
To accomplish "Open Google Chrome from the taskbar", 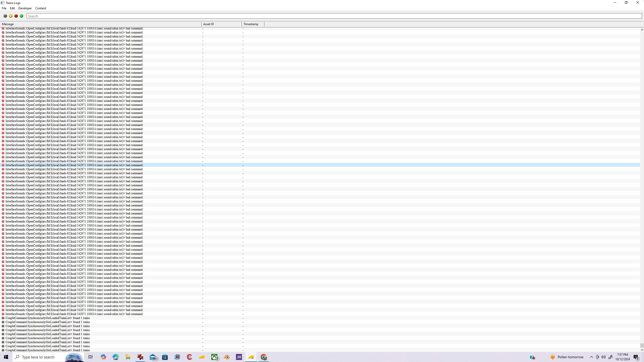I will click(263, 357).
